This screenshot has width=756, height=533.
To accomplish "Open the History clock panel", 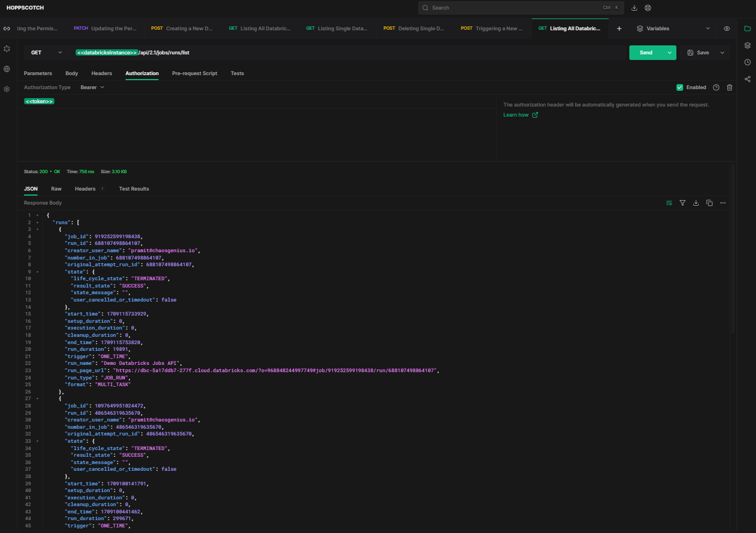I will pos(747,62).
